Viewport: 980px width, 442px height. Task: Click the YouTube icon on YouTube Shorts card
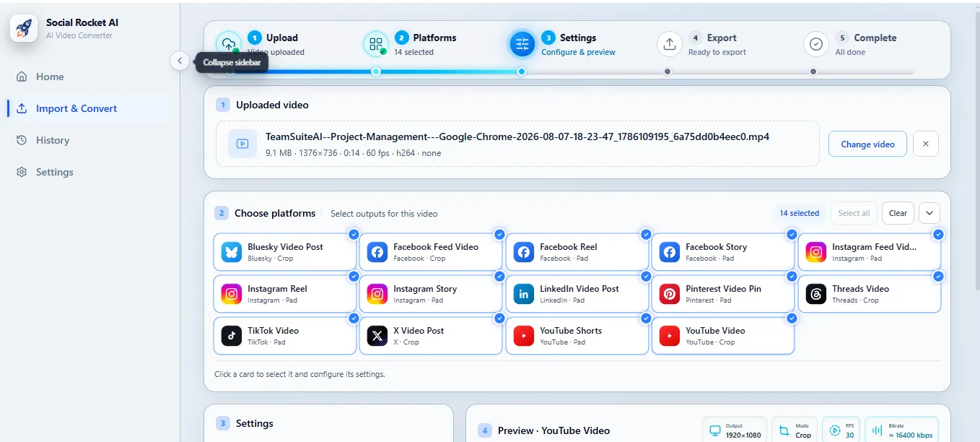click(x=524, y=336)
